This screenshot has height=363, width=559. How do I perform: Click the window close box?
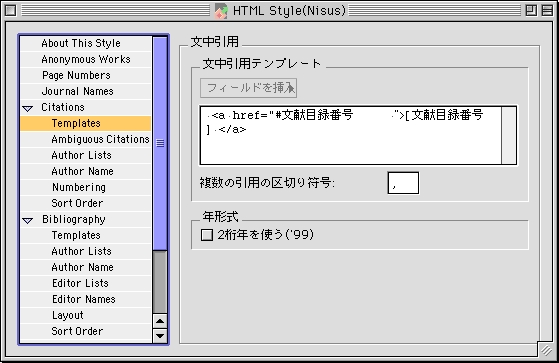pyautogui.click(x=10, y=10)
